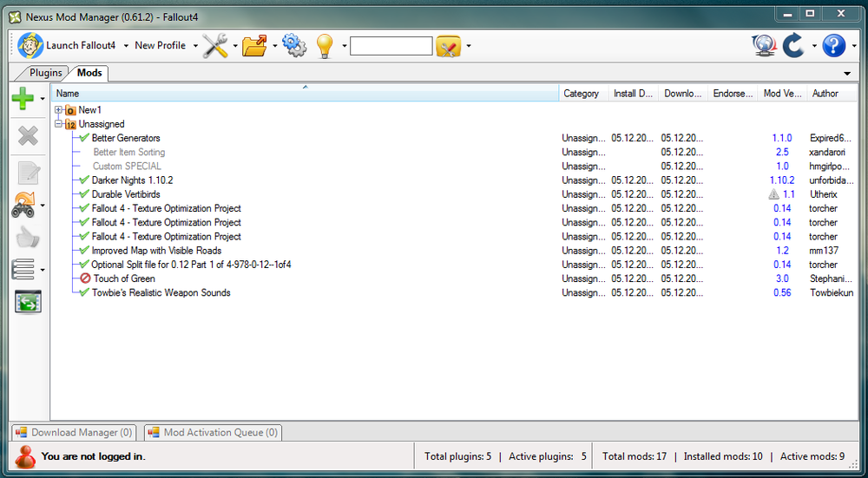Click the endorse thumbs-up icon in sidebar
Screen dimensions: 868x478
[28, 237]
